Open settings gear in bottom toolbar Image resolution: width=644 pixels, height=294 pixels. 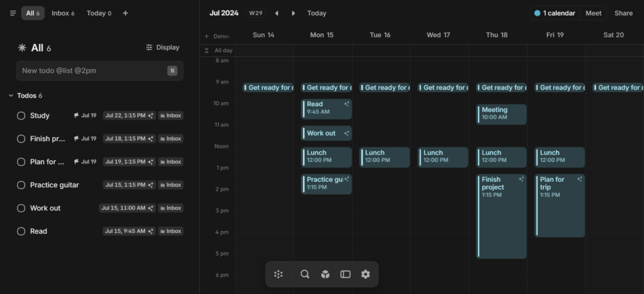pyautogui.click(x=365, y=274)
